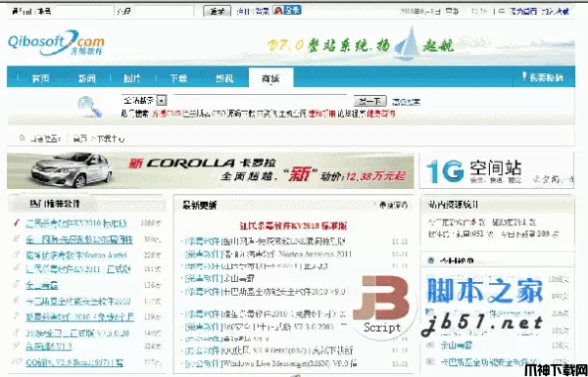Open 金山毒霸 in today's ranking list
This screenshot has width=588, height=377.
(x=456, y=345)
